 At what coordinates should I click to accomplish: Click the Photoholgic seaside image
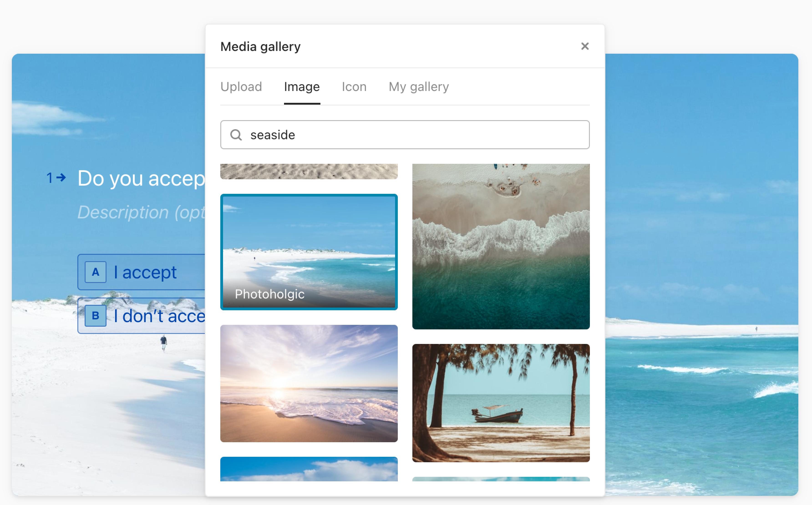tap(310, 252)
